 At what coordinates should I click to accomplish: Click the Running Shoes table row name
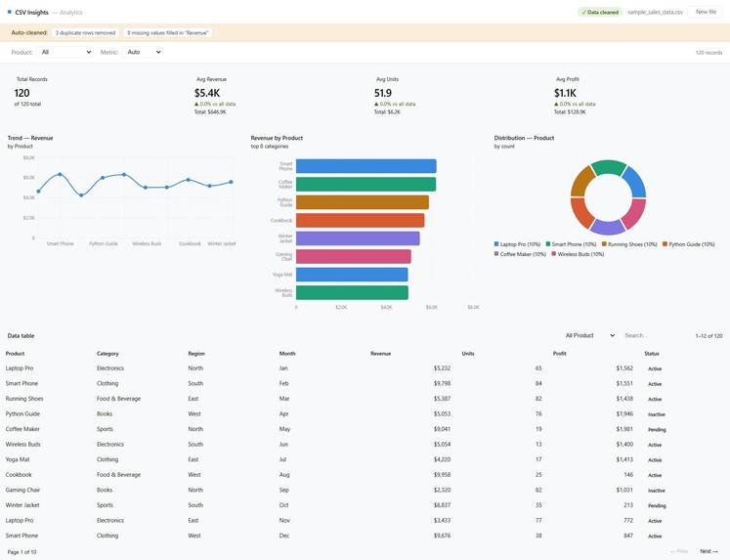click(24, 399)
